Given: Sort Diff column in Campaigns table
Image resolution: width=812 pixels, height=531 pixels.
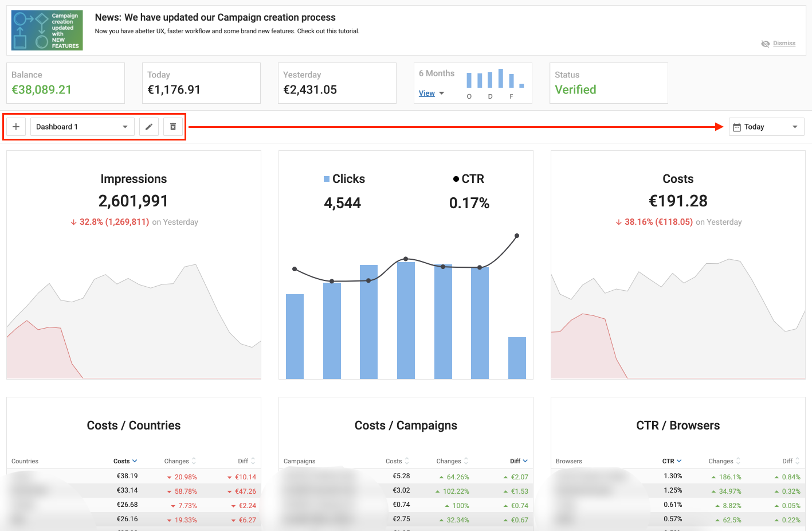Looking at the screenshot, I should [x=519, y=461].
